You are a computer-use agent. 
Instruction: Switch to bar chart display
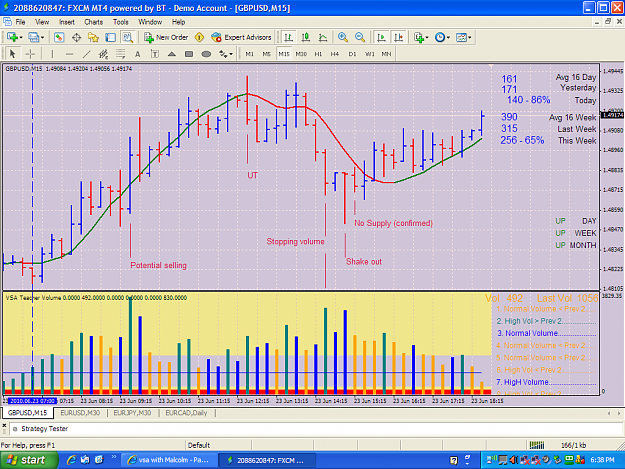coord(288,37)
